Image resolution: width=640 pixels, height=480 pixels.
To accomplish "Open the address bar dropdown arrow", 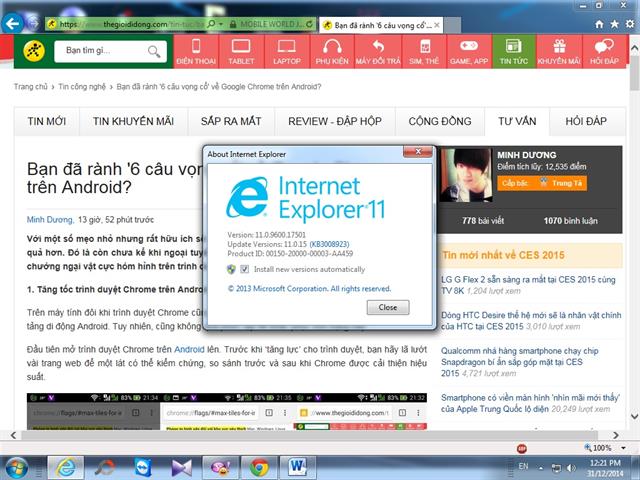I will 221,24.
